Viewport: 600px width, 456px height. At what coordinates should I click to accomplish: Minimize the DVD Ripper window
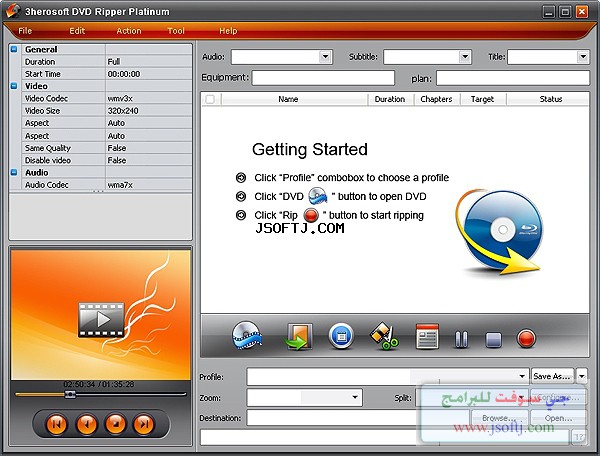pos(548,11)
